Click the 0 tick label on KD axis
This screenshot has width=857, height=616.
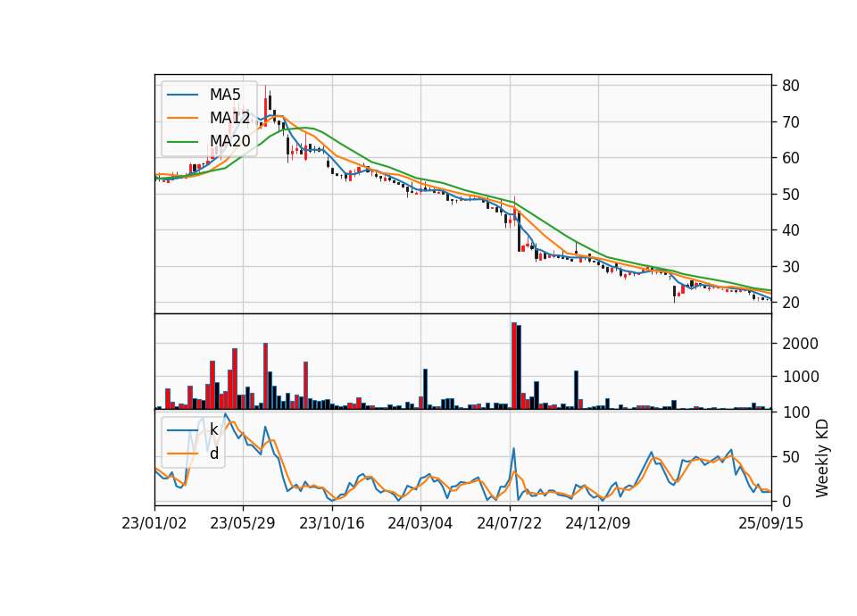[786, 501]
